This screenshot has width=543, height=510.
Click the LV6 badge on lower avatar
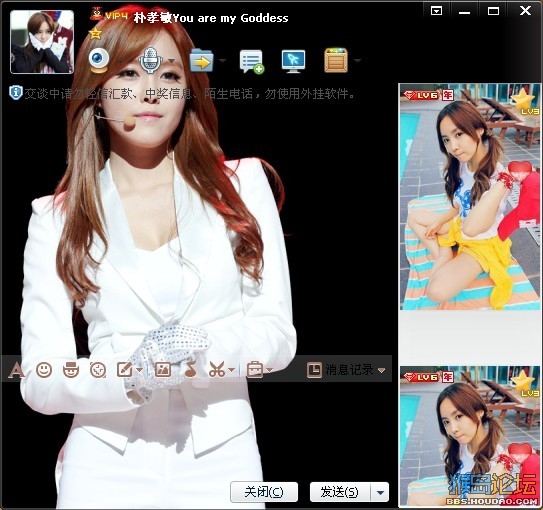[x=422, y=377]
